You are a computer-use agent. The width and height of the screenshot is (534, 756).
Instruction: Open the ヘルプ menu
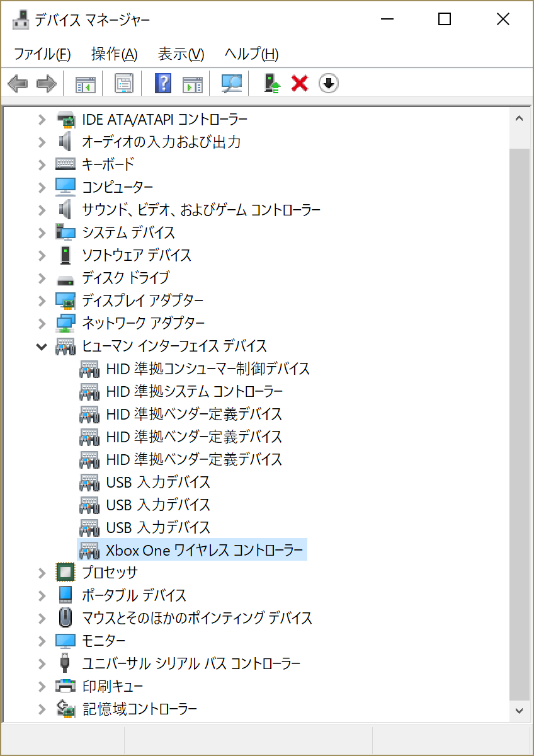(x=247, y=55)
